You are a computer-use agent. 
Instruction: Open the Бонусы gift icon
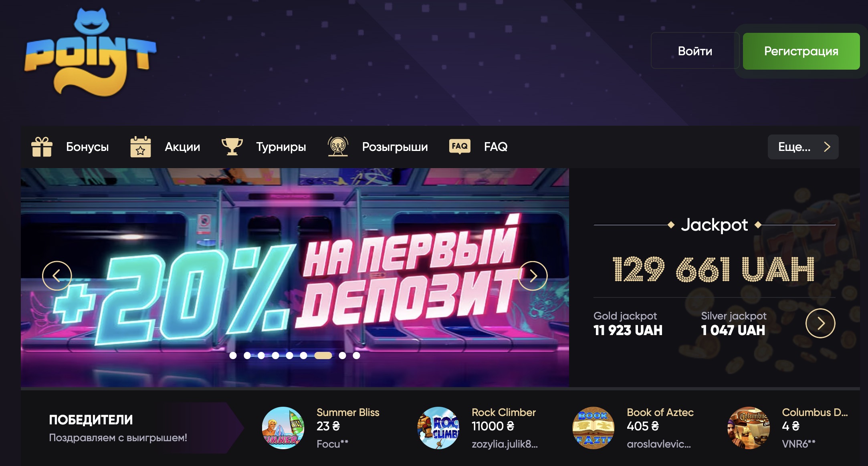tap(42, 147)
